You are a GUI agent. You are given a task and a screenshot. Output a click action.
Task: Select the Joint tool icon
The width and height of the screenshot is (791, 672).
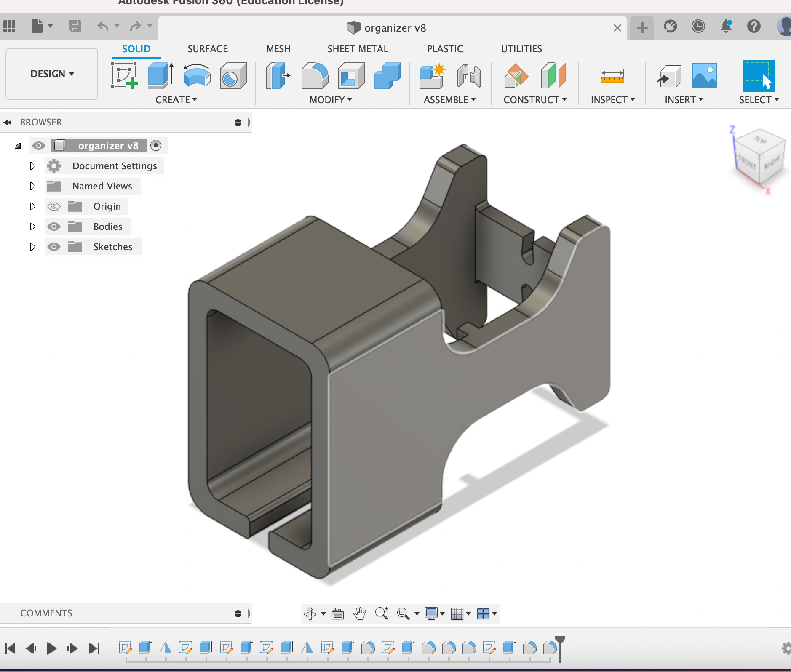[469, 76]
